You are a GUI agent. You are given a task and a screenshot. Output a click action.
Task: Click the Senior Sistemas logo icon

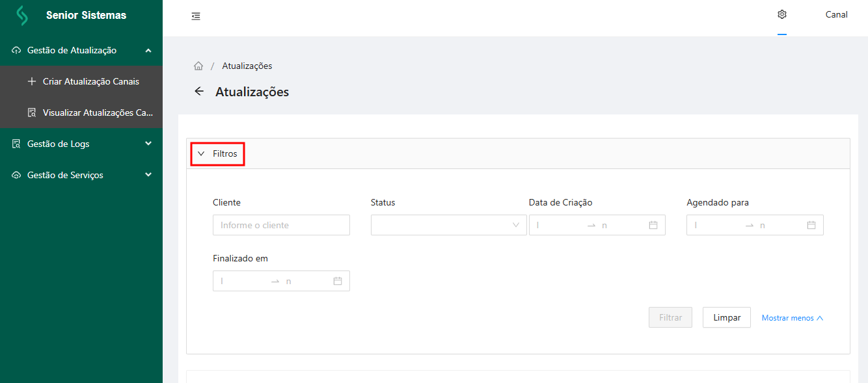pos(23,15)
